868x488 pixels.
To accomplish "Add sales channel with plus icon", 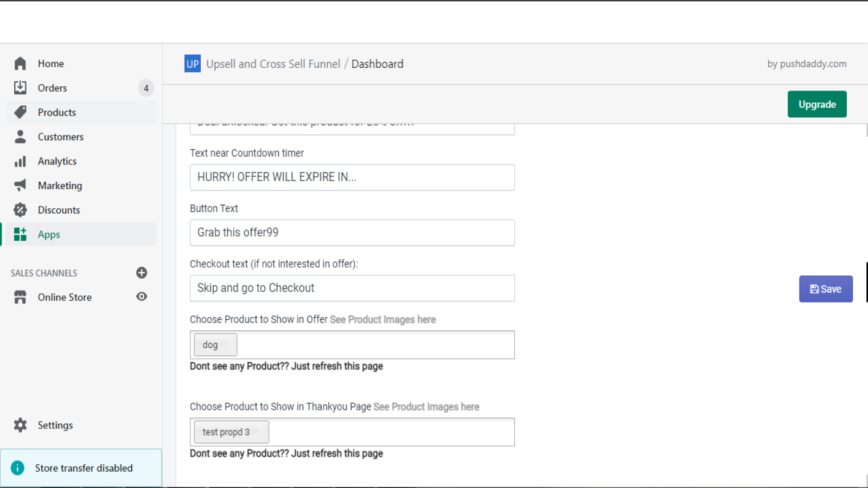I will coord(142,273).
